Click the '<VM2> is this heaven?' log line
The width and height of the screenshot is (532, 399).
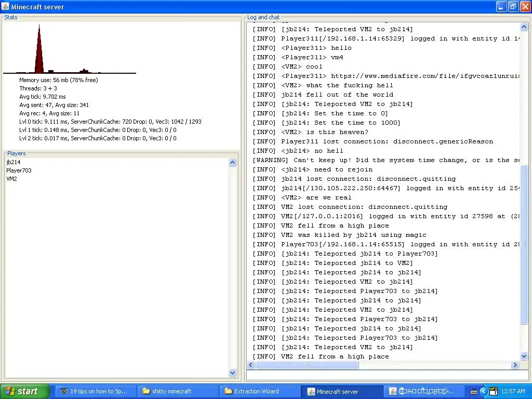coord(311,132)
